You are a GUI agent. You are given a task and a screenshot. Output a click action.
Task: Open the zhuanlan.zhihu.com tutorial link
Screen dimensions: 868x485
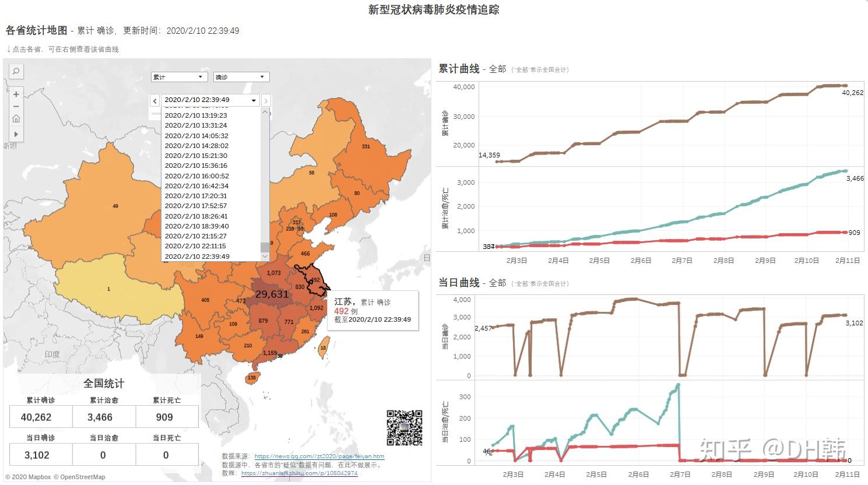tap(299, 473)
